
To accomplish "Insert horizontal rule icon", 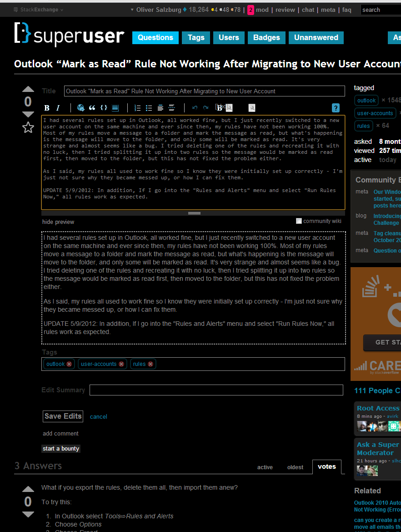I will click(172, 108).
